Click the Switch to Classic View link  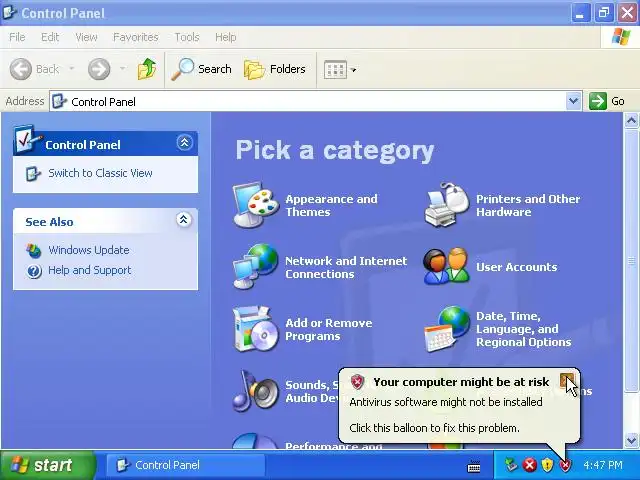pyautogui.click(x=100, y=173)
